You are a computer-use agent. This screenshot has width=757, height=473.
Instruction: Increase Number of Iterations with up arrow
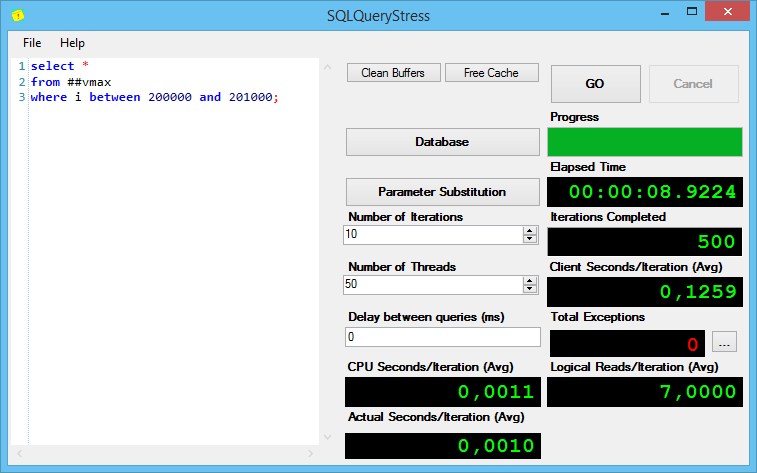[x=530, y=231]
